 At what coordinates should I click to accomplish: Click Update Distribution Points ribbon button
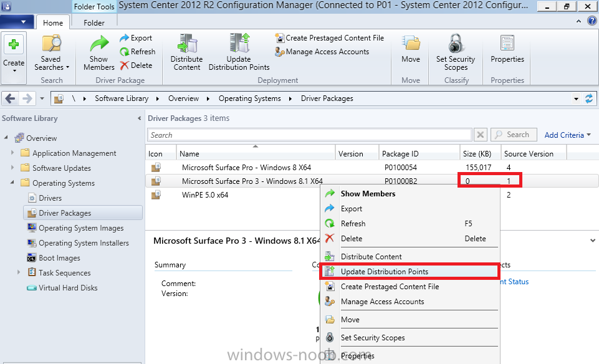(239, 53)
